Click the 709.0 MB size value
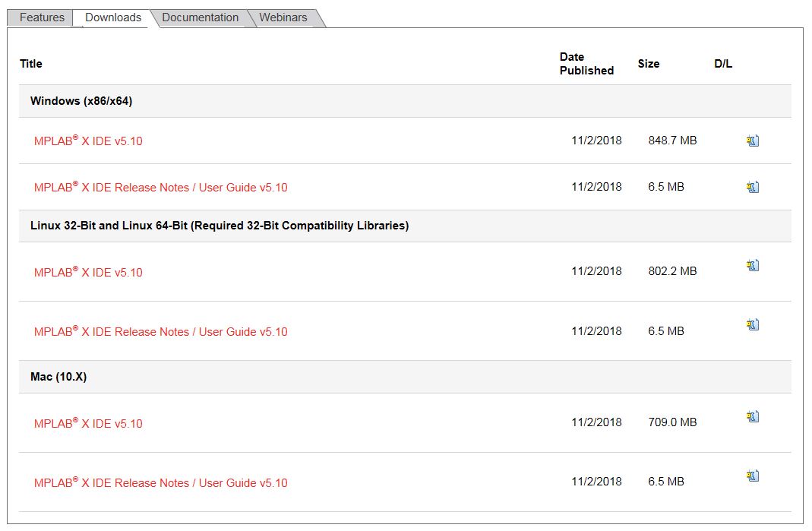Image resolution: width=812 pixels, height=531 pixels. click(672, 422)
